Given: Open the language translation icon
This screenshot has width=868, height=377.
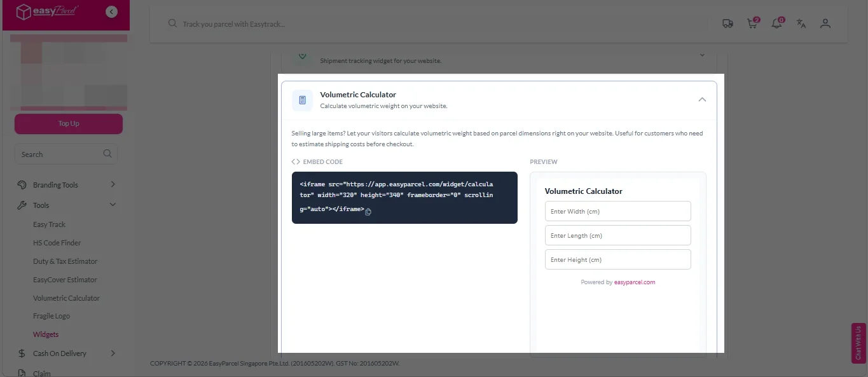Looking at the screenshot, I should pos(801,24).
